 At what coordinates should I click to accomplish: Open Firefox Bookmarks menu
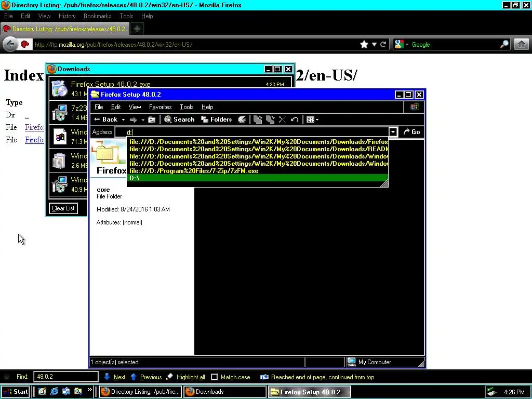pyautogui.click(x=97, y=16)
